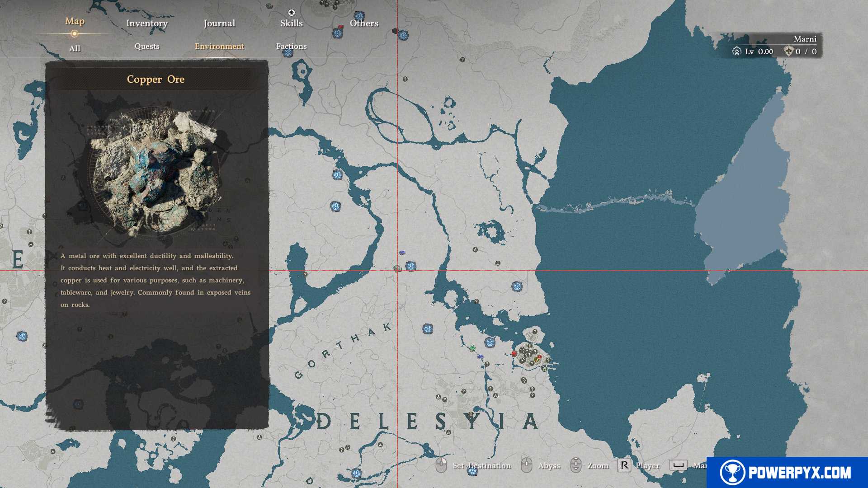Open the Others tab

tap(364, 23)
